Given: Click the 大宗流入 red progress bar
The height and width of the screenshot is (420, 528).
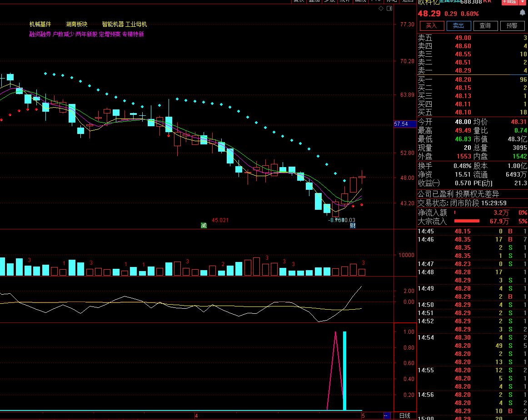Looking at the screenshot, I should (x=467, y=221).
